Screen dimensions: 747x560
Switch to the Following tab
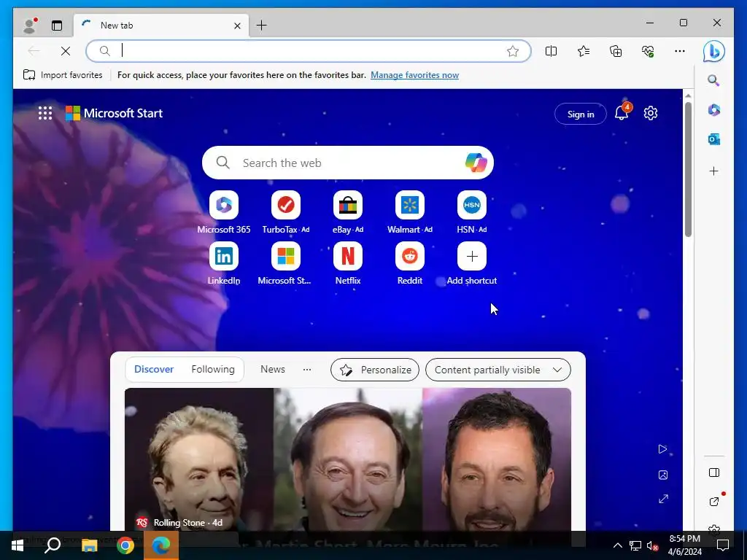tap(213, 369)
